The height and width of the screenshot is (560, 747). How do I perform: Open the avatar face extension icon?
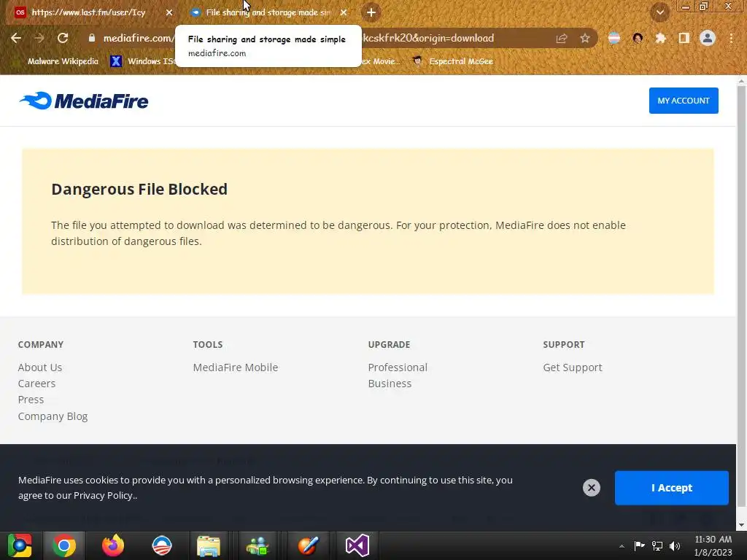pos(638,38)
